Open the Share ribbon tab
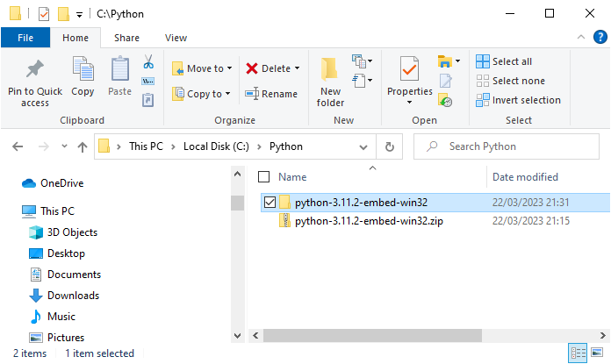611x364 pixels. coord(126,38)
